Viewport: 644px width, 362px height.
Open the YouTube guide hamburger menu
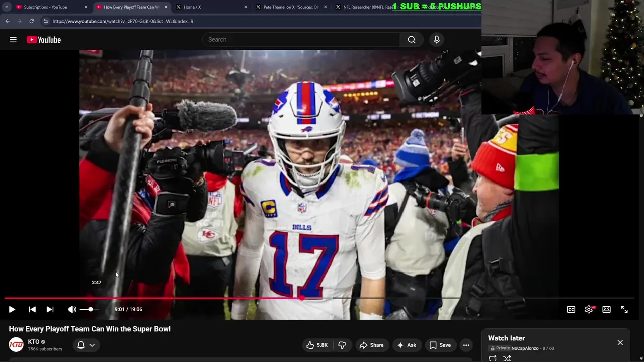13,40
